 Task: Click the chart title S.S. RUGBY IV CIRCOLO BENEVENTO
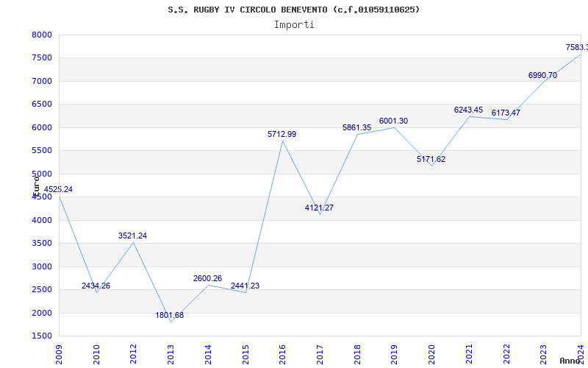[293, 10]
